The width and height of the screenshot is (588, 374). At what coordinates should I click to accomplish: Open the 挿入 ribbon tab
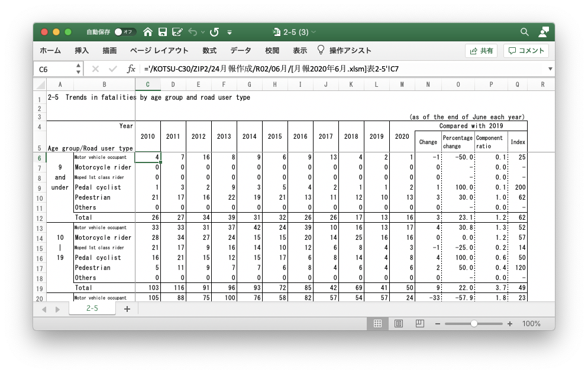[82, 51]
